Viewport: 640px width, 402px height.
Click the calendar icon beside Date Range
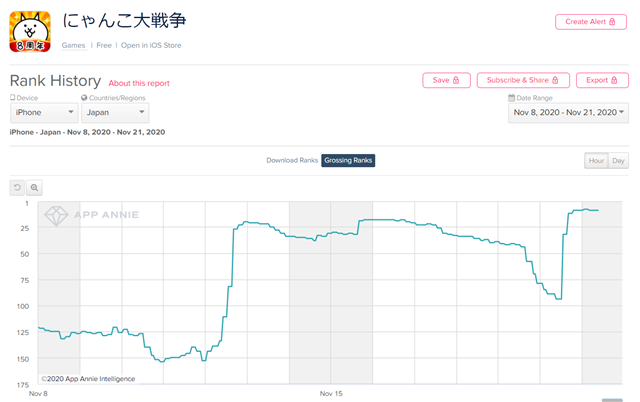pos(511,98)
